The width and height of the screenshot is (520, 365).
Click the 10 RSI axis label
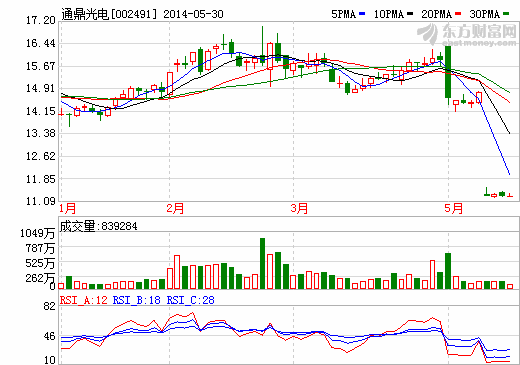[x=49, y=360]
